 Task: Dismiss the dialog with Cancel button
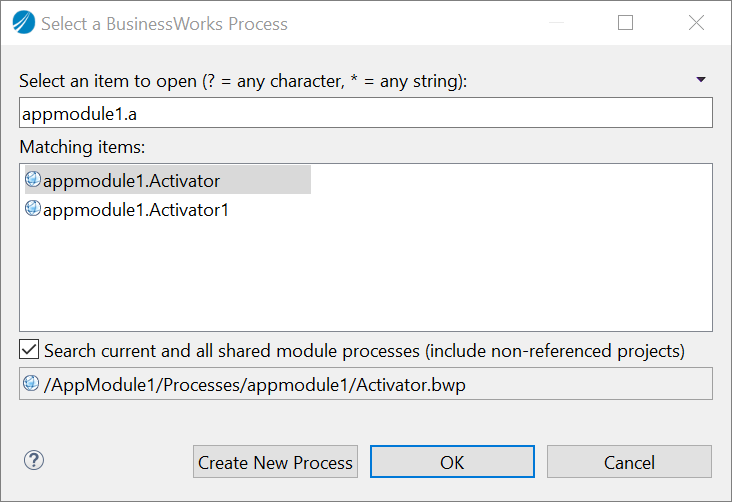[629, 462]
